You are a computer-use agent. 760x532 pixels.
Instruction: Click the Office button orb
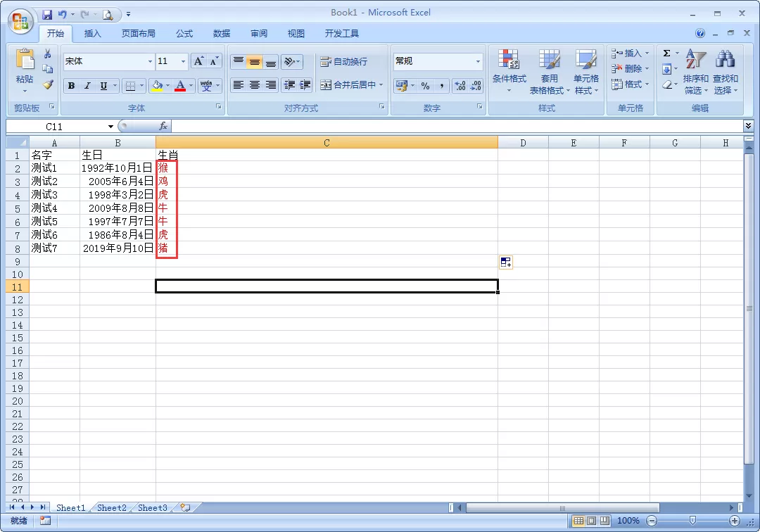[x=20, y=21]
